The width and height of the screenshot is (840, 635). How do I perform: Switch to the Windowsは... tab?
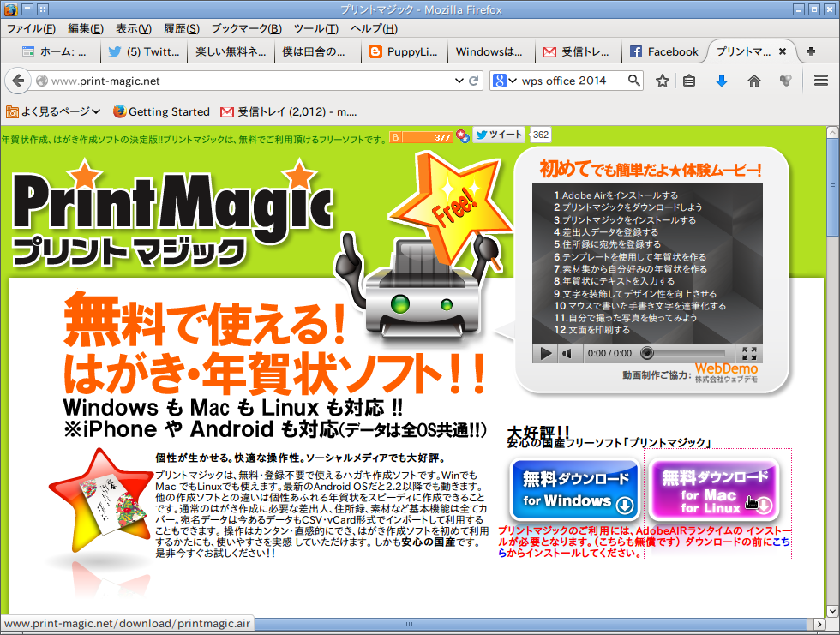490,52
